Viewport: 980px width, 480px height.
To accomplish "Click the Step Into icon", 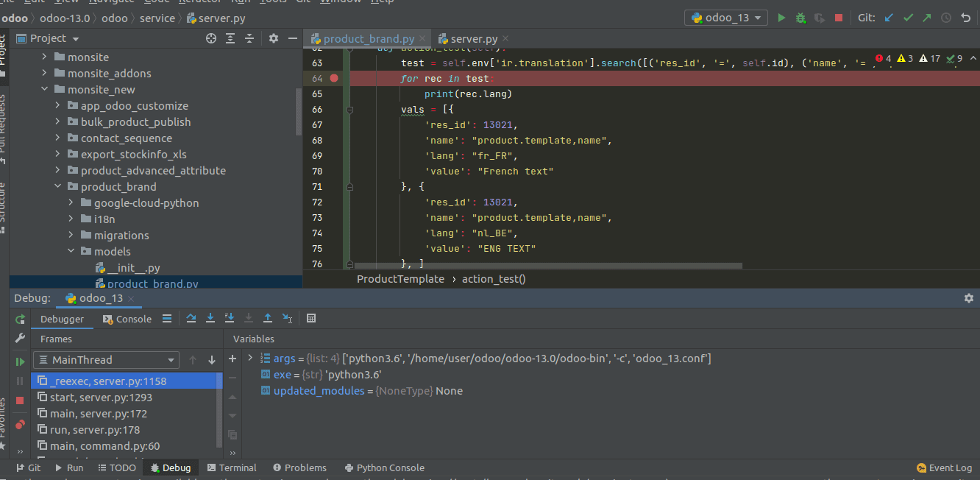I will (210, 318).
